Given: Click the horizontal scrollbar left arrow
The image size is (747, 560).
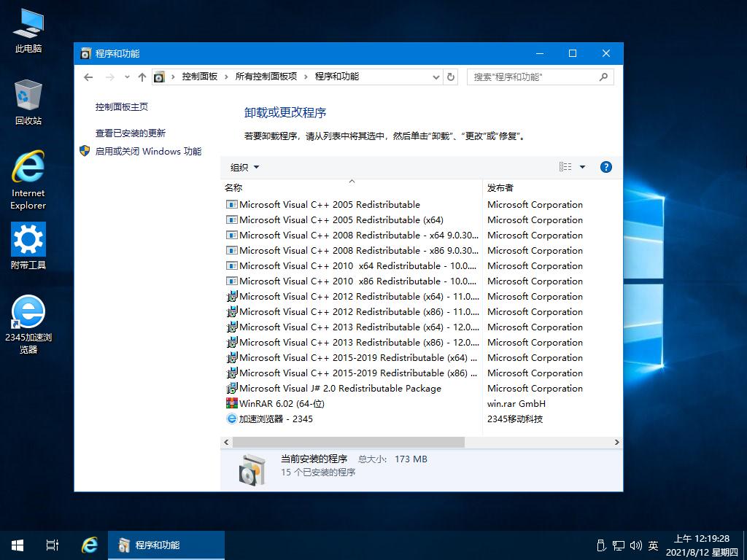Looking at the screenshot, I should pyautogui.click(x=226, y=443).
